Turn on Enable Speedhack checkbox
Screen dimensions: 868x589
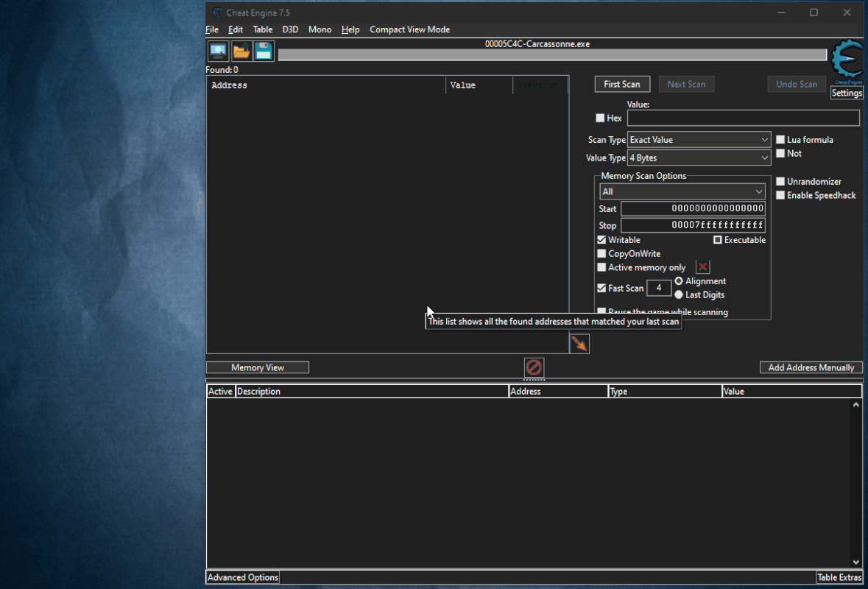tap(780, 195)
